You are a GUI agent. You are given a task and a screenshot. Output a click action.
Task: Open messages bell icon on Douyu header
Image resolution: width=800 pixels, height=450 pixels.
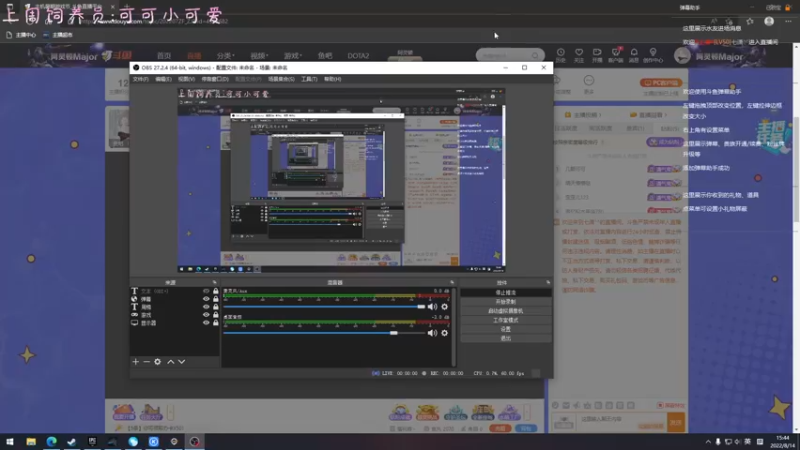tap(634, 55)
